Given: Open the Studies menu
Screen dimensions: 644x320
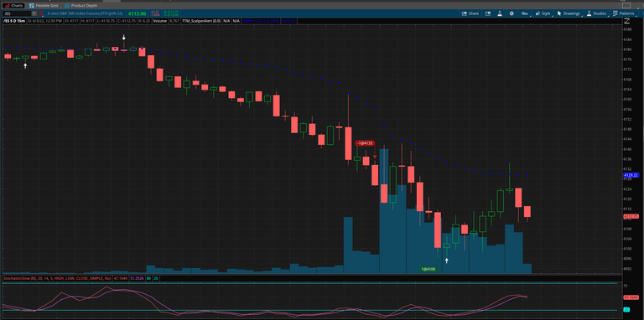Looking at the screenshot, I should pyautogui.click(x=596, y=13).
